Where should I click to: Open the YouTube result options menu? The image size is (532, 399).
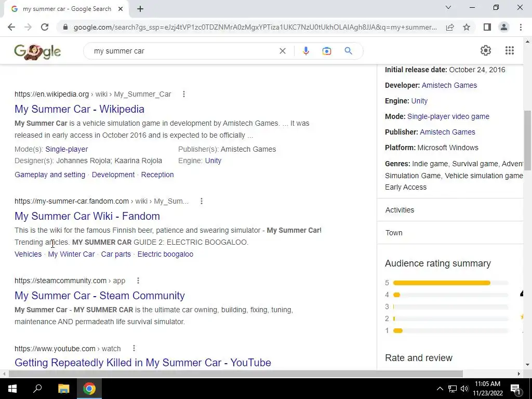click(x=134, y=348)
